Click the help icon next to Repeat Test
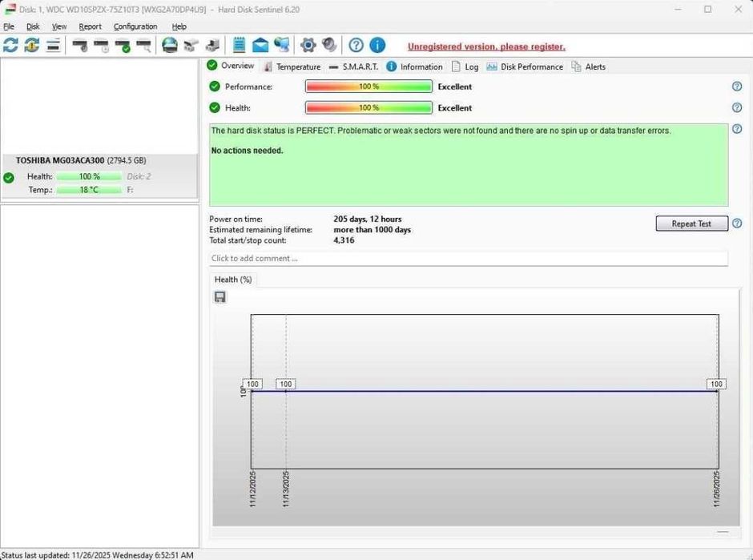 (x=737, y=224)
